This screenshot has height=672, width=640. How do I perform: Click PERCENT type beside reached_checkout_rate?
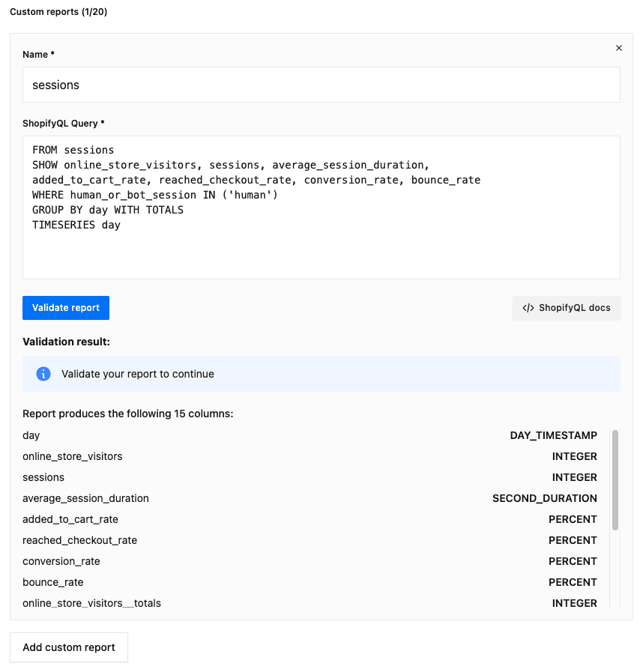573,540
